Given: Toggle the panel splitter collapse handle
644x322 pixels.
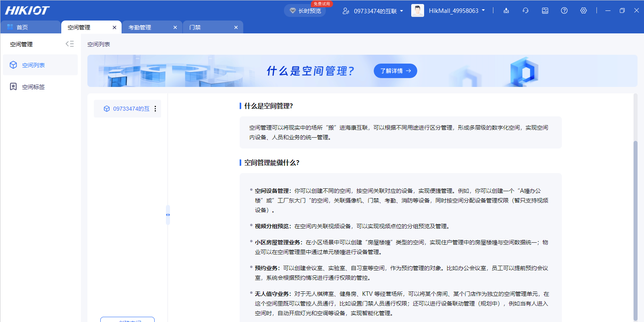Looking at the screenshot, I should tap(168, 215).
